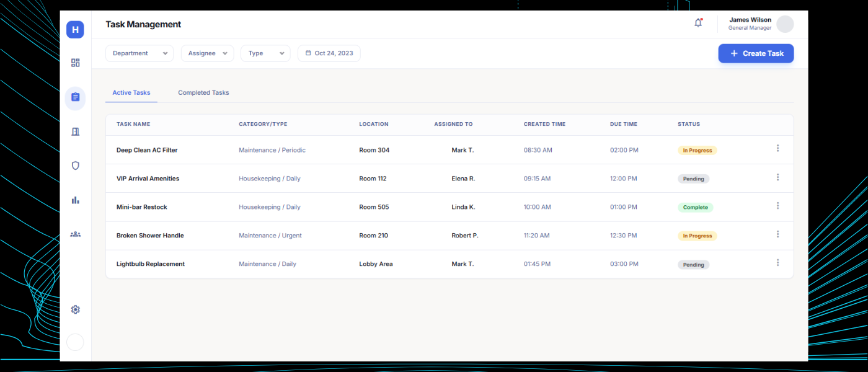Open the Type filter dropdown
The width and height of the screenshot is (868, 372).
[x=265, y=53]
